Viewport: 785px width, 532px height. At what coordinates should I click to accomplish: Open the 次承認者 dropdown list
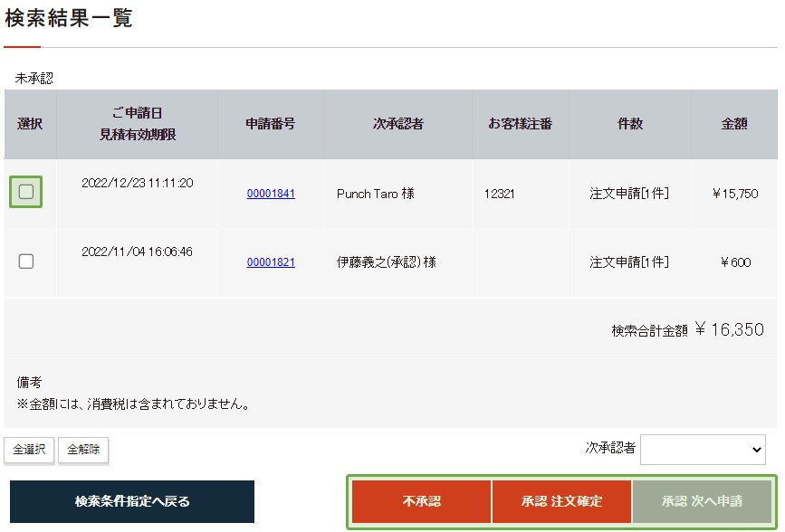[703, 450]
